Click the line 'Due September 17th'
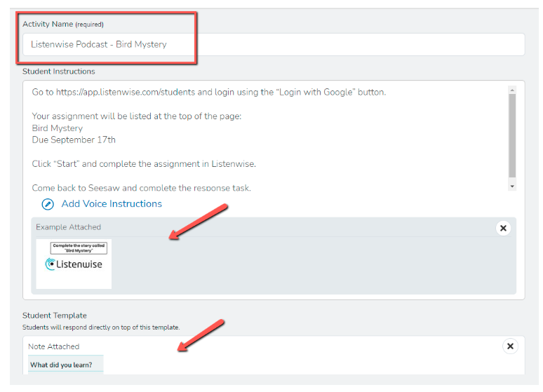 point(74,140)
